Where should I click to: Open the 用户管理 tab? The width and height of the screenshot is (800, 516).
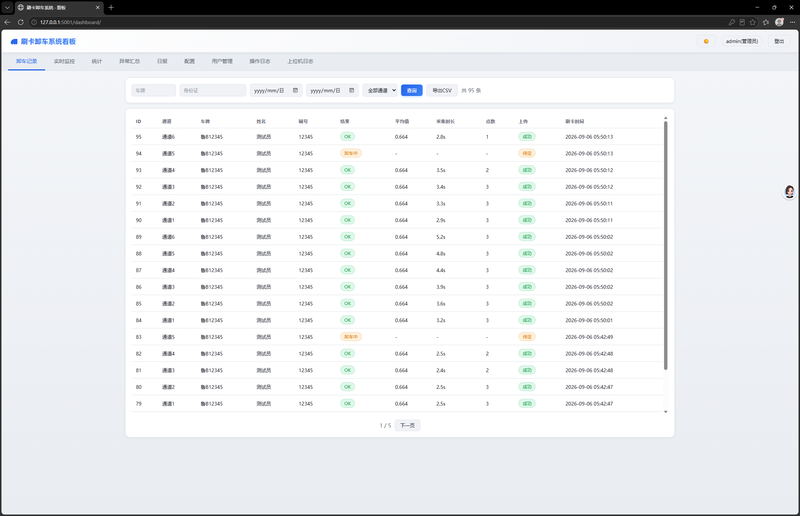[222, 61]
